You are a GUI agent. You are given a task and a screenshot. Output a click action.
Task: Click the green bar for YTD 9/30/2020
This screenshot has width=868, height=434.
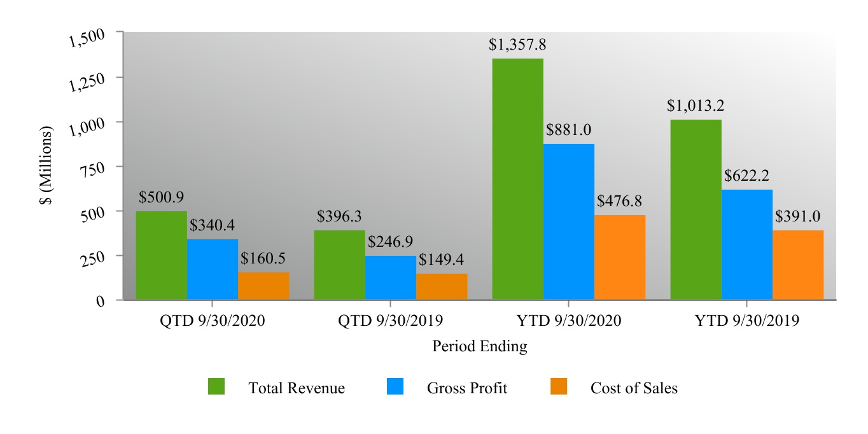point(518,179)
